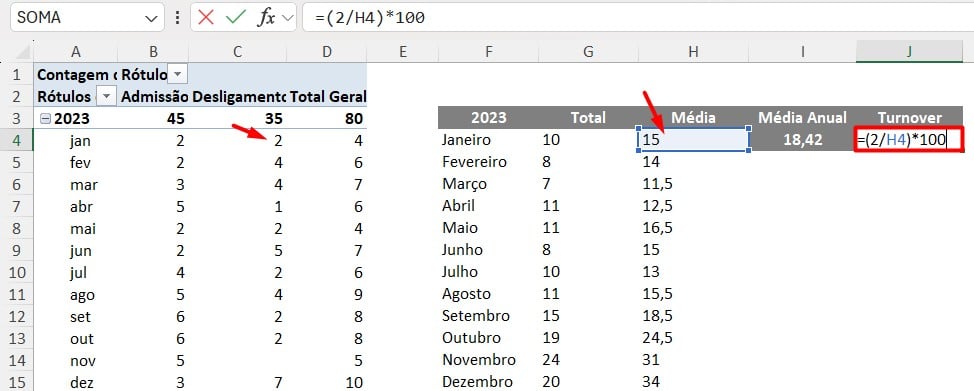Screen dimensions: 974x391
Task: Select column J header
Action: pyautogui.click(x=909, y=52)
